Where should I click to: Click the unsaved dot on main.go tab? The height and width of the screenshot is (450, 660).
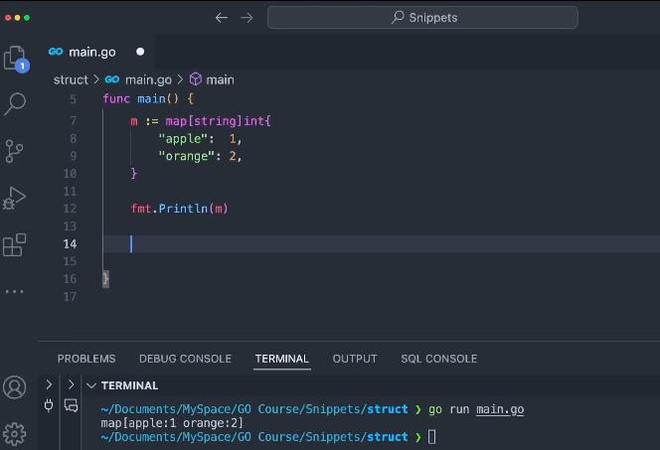pyautogui.click(x=140, y=52)
